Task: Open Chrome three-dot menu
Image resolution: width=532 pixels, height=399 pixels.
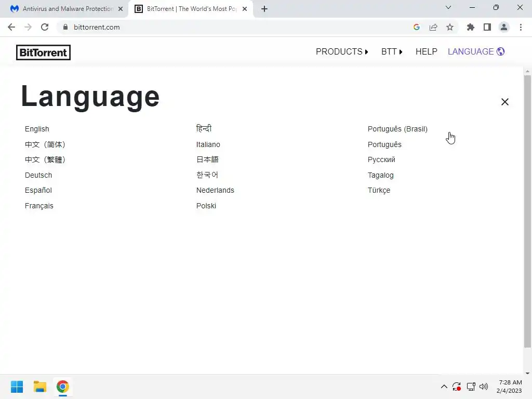Action: (521, 27)
